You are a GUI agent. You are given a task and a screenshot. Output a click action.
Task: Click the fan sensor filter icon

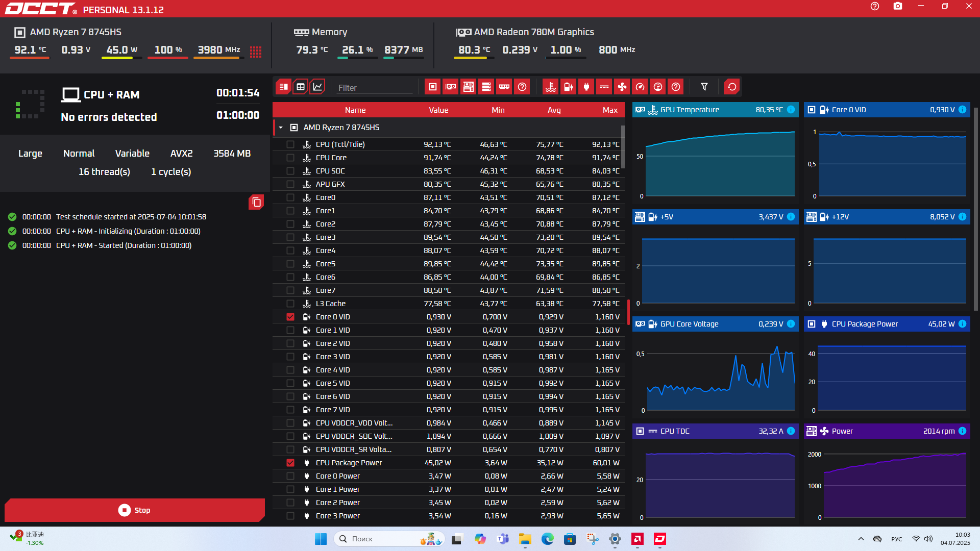[622, 87]
